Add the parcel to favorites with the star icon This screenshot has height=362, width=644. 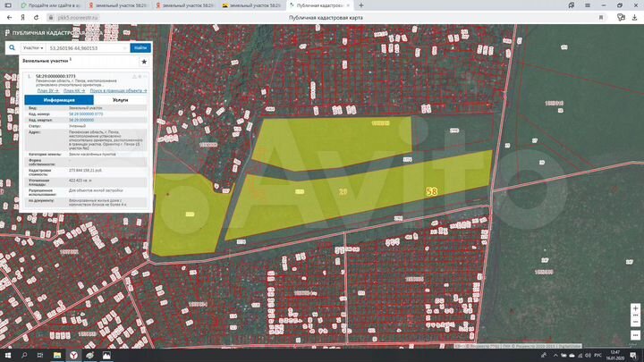(x=143, y=62)
